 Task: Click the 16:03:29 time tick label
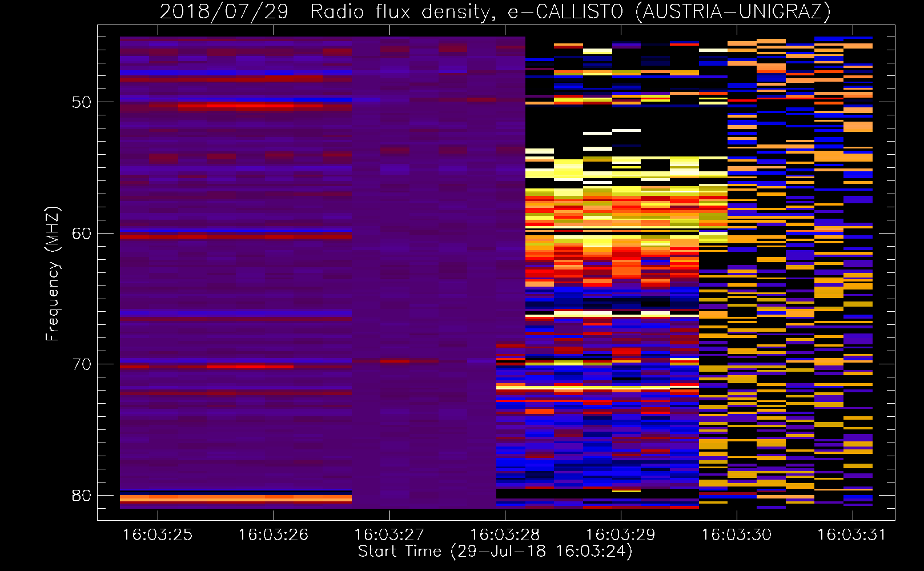(621, 534)
